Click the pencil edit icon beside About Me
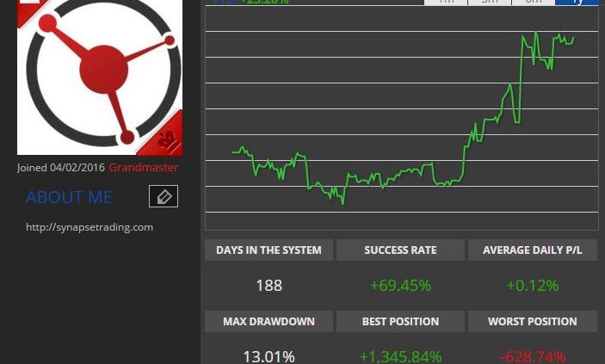605x364 pixels. [164, 196]
